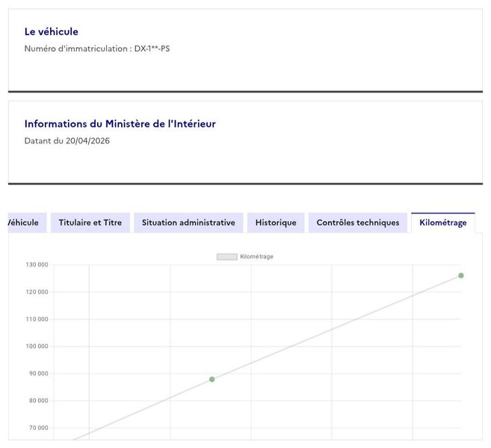Select the Historique tab
Image resolution: width=491 pixels, height=448 pixels.
point(276,223)
